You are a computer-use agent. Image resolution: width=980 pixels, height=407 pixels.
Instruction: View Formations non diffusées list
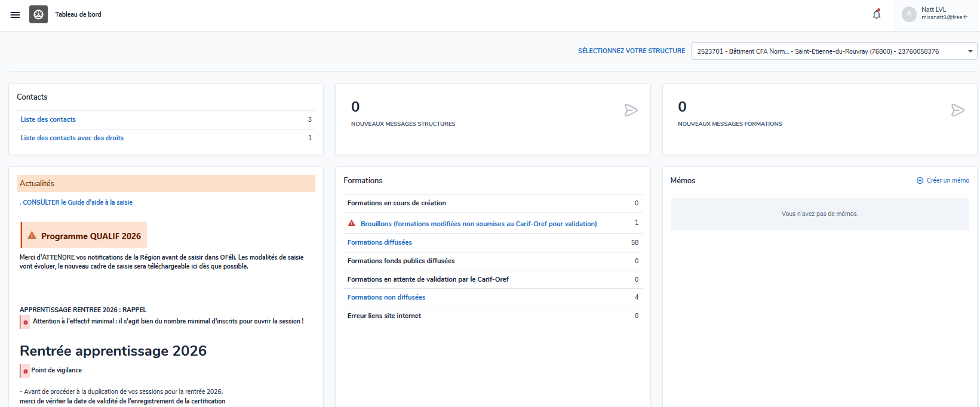coord(386,297)
